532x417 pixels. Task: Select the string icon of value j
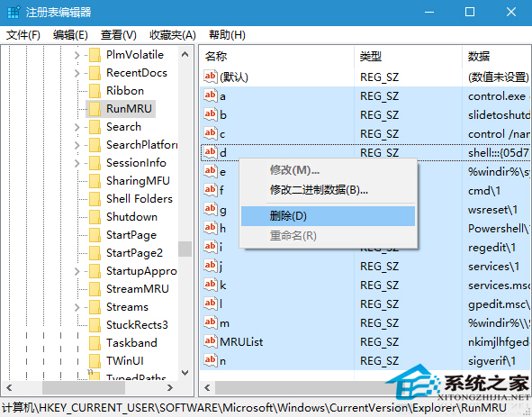(211, 266)
